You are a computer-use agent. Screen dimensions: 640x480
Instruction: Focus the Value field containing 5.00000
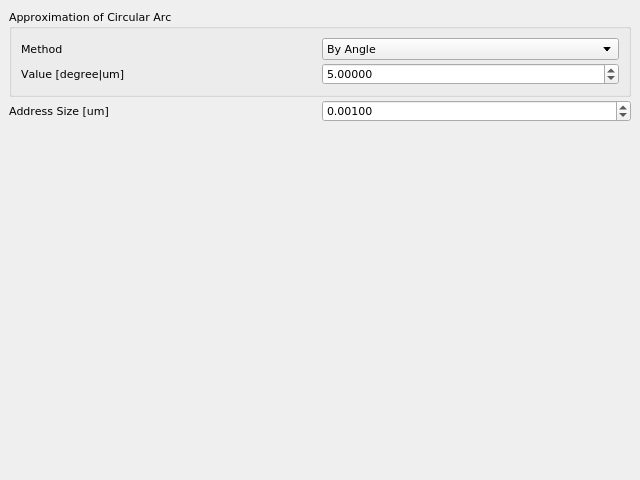click(x=463, y=74)
